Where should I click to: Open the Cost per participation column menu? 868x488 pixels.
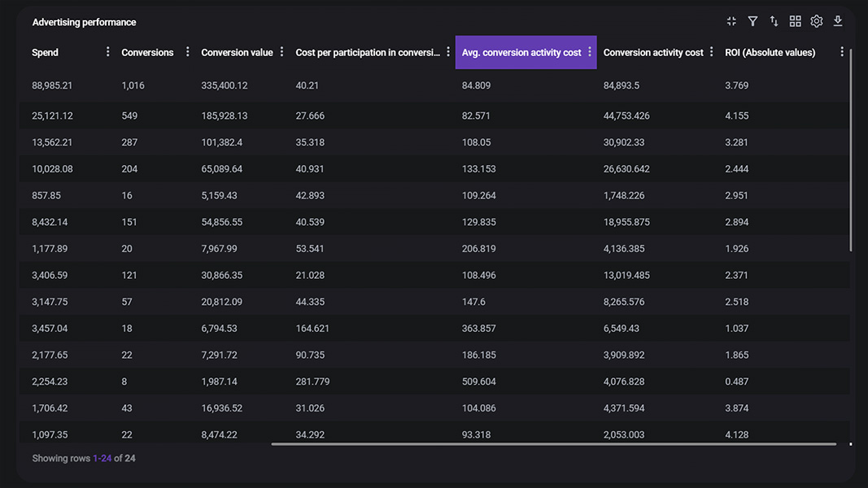coord(448,51)
